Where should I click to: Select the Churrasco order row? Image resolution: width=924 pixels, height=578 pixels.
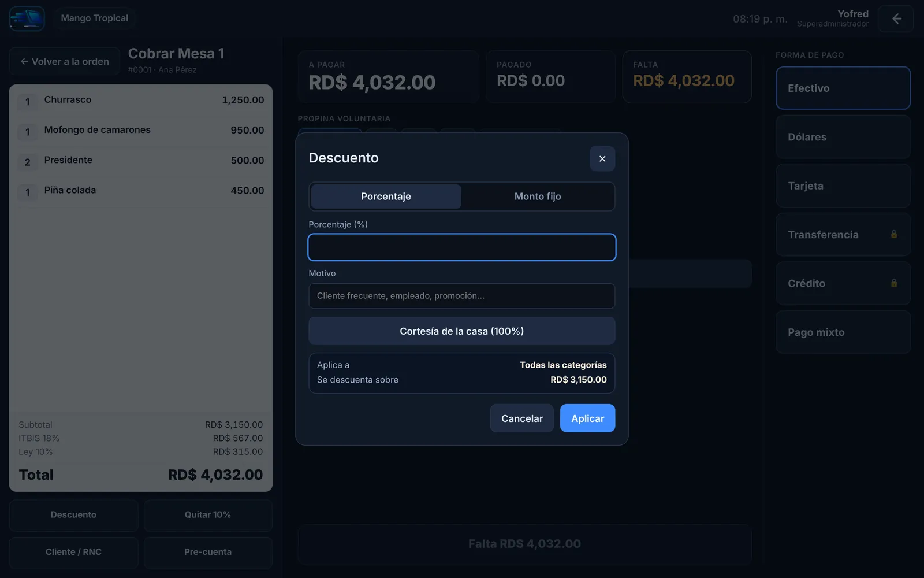[141, 101]
